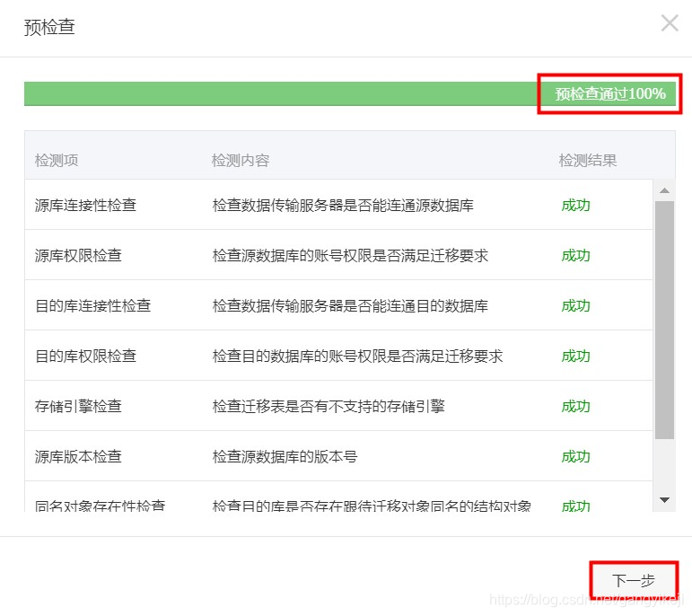Click the scrollbar up arrow
This screenshot has width=692, height=616.
tap(664, 190)
